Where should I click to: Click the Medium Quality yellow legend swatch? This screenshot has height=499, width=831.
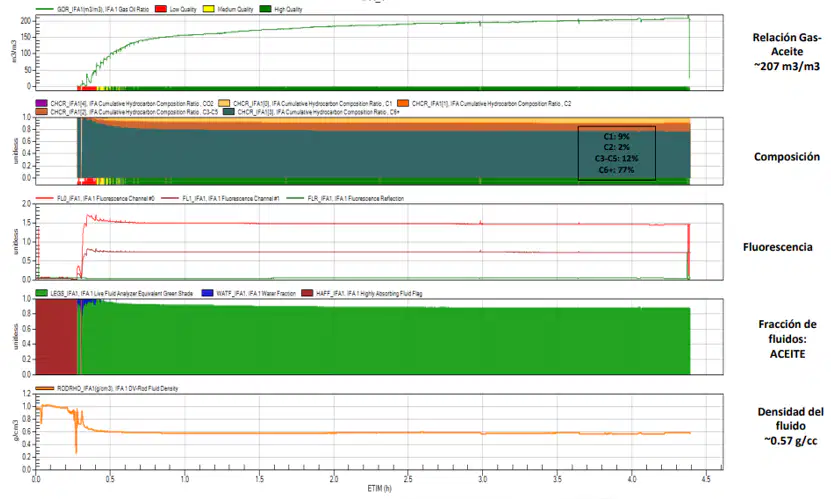coord(209,9)
